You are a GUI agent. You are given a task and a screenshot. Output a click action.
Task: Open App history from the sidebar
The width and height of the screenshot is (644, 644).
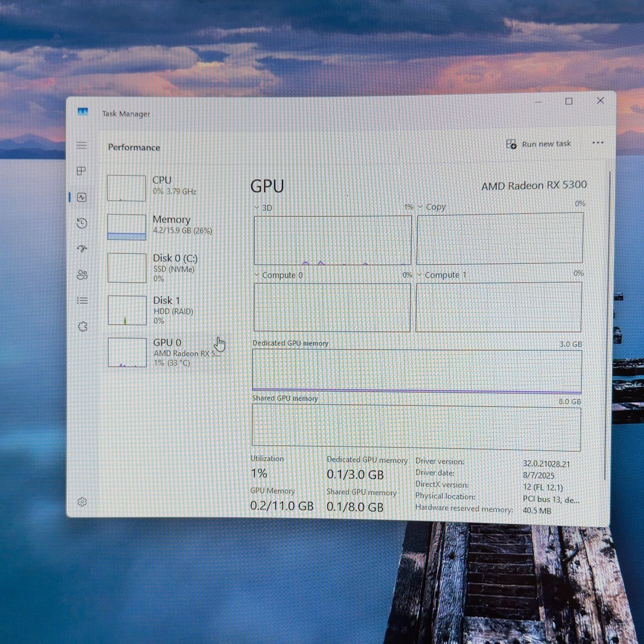click(82, 223)
